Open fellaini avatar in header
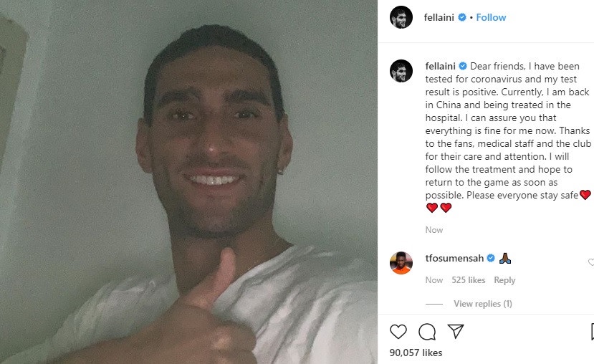This screenshot has width=594, height=364. point(401,17)
